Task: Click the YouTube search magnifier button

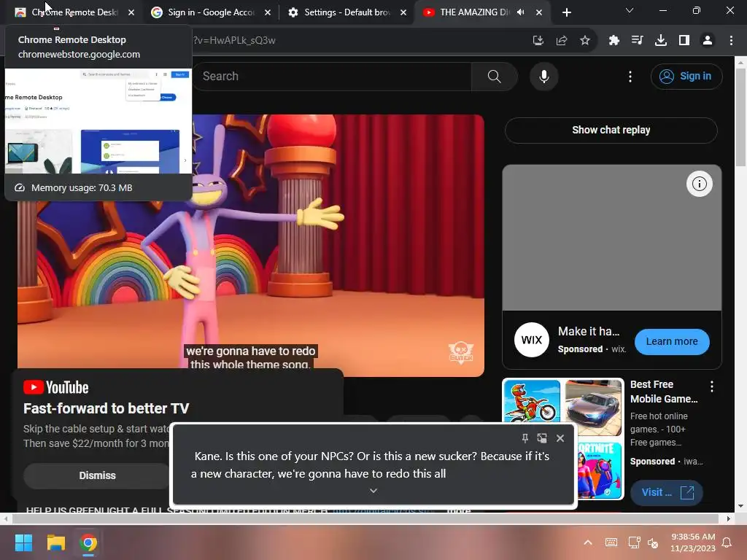Action: pyautogui.click(x=494, y=76)
